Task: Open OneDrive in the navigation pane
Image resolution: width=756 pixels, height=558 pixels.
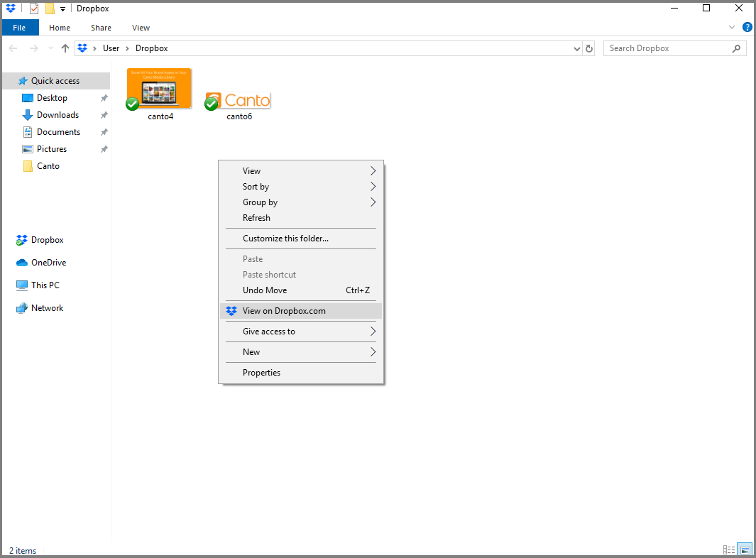Action: coord(49,263)
